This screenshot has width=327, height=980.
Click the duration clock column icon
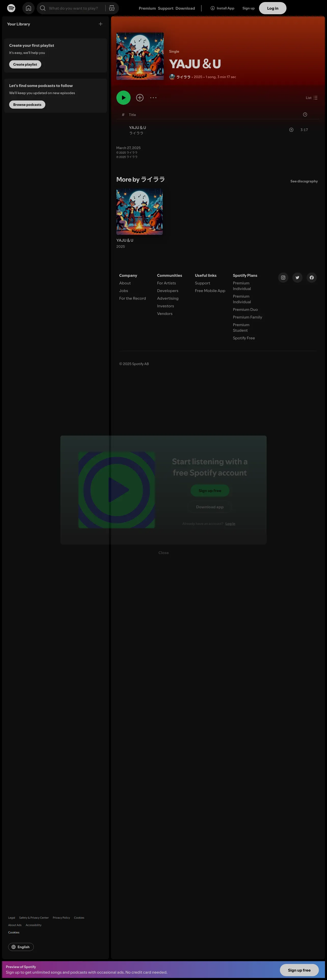[305, 114]
